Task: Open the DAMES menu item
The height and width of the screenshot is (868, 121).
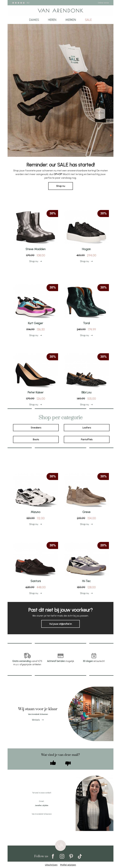Action: tap(34, 20)
